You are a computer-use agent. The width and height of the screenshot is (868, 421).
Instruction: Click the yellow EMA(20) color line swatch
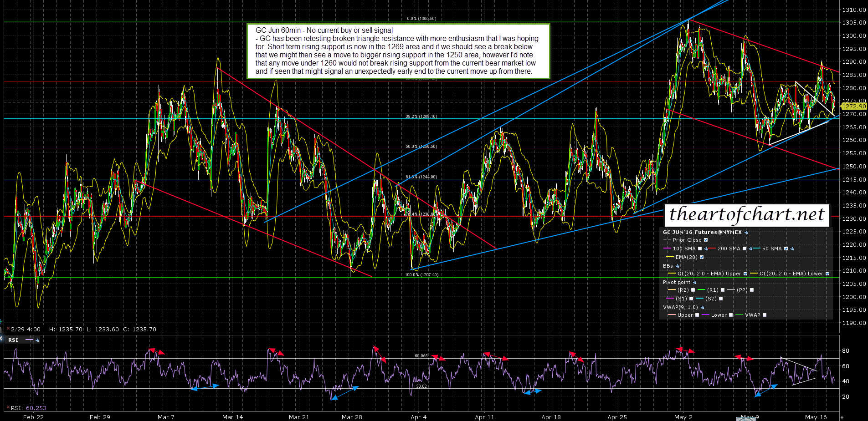point(669,258)
